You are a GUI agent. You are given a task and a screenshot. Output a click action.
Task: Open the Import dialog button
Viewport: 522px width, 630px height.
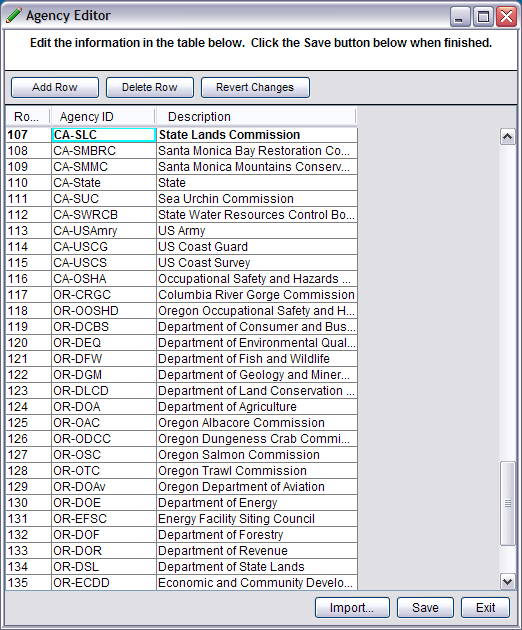click(x=352, y=608)
